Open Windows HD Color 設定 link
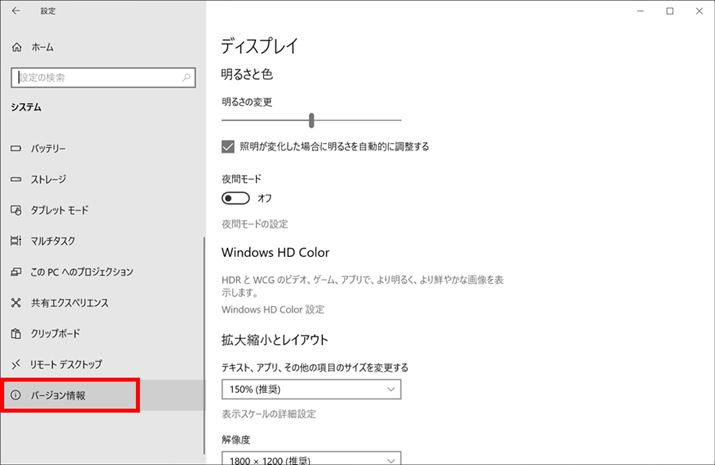Screen dimensions: 715x465 [x=272, y=310]
